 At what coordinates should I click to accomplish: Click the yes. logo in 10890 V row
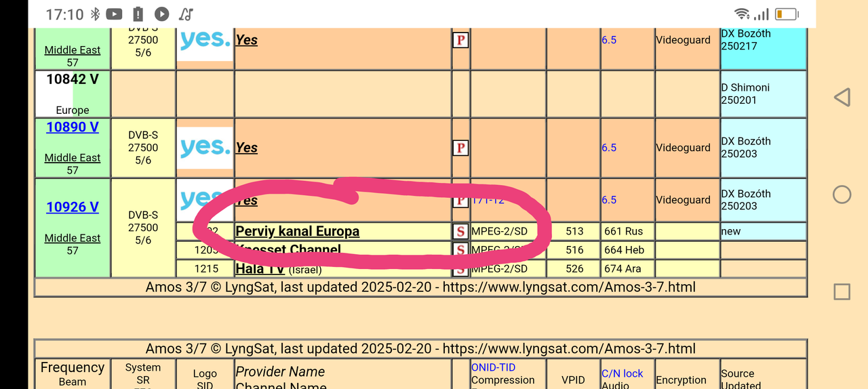pyautogui.click(x=205, y=147)
